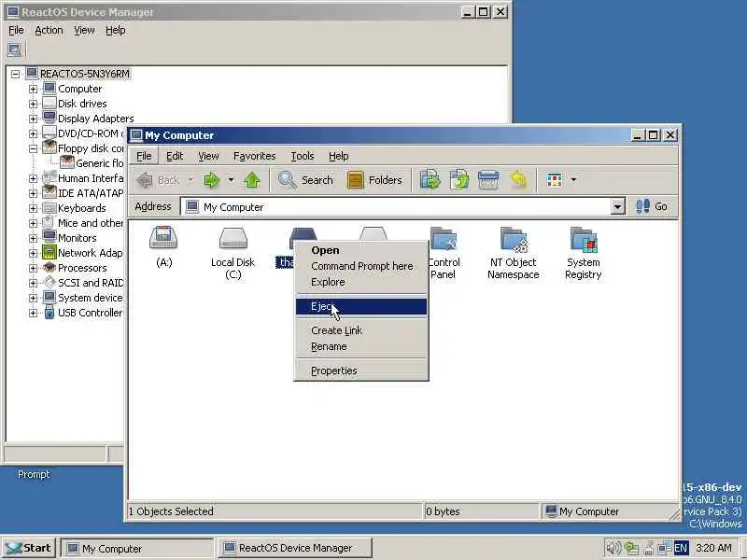This screenshot has width=747, height=560.
Task: Click the Views icon in the toolbar
Action: (555, 180)
